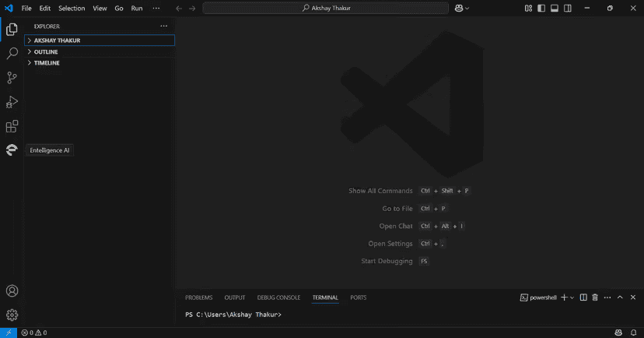Open Explorer views and more actions ellipsis

click(164, 26)
